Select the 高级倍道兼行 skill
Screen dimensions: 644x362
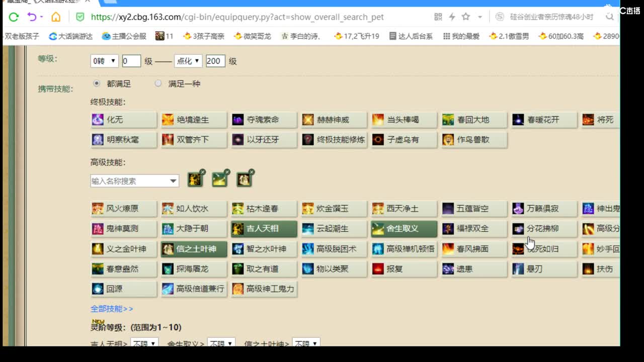[x=194, y=289]
